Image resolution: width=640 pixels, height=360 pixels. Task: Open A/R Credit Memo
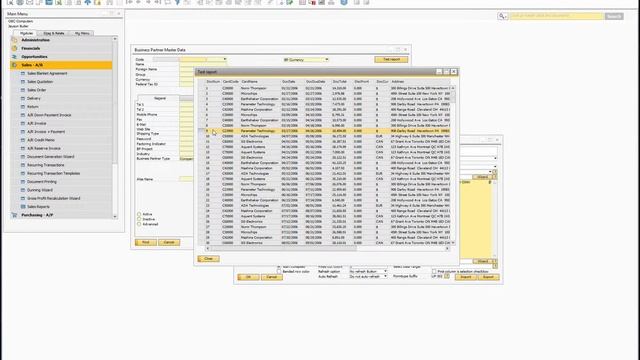pos(40,140)
